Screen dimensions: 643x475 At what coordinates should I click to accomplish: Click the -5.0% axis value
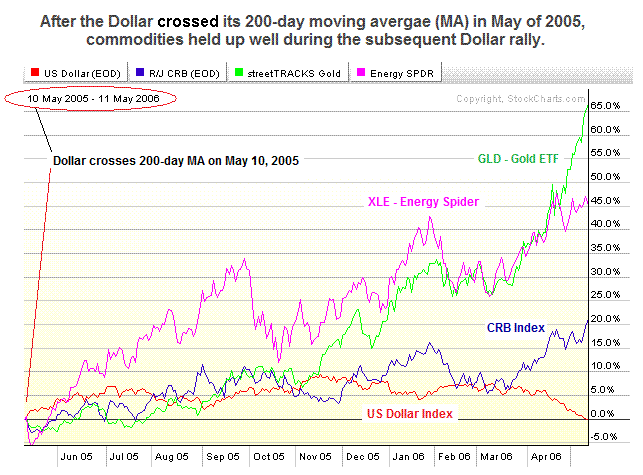pos(604,436)
